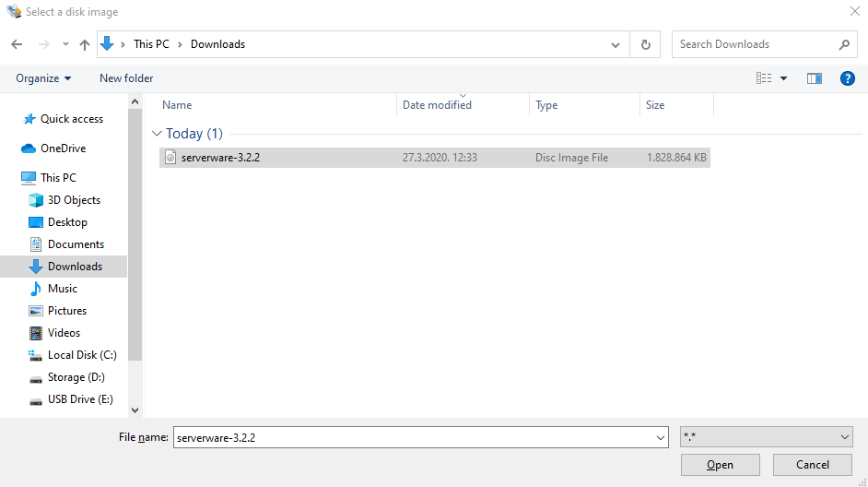The height and width of the screenshot is (487, 868).
Task: Click the This PC monitor icon
Action: 29,178
